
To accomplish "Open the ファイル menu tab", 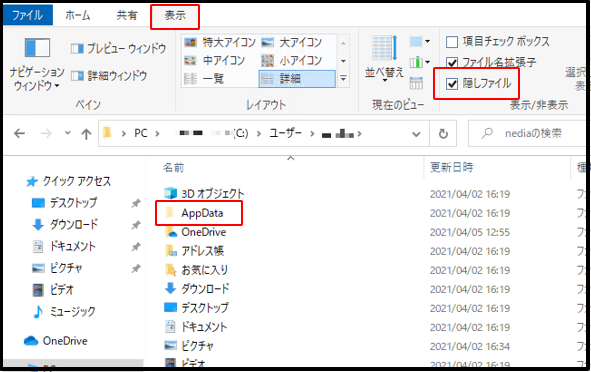I will 28,15.
